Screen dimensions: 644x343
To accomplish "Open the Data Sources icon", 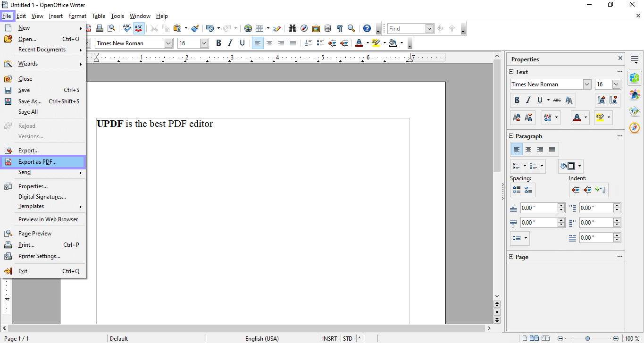I will [327, 28].
